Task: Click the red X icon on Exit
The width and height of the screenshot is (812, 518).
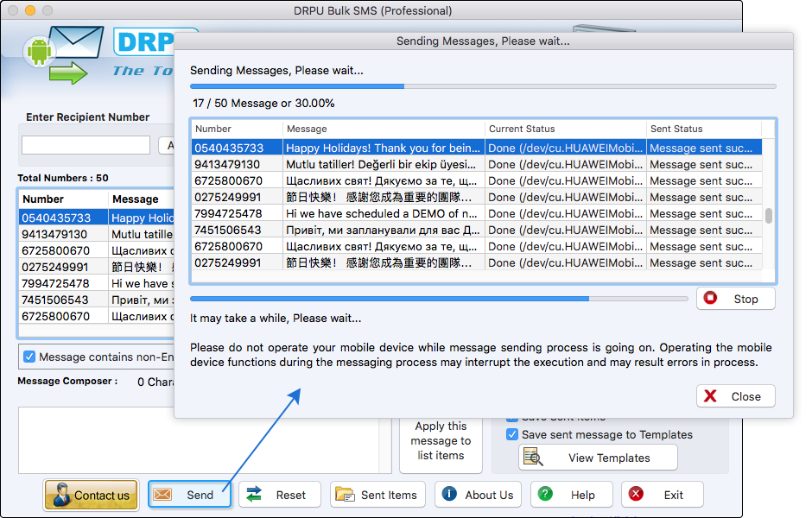Action: click(636, 494)
